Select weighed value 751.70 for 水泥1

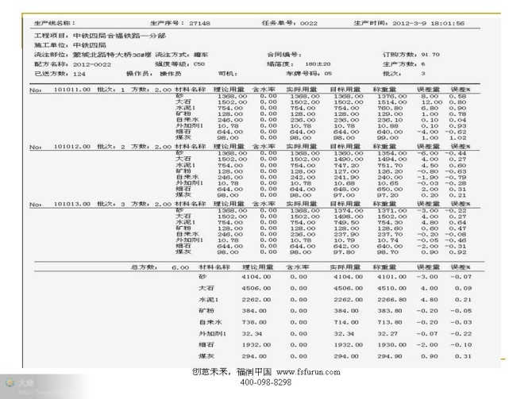tap(390, 166)
